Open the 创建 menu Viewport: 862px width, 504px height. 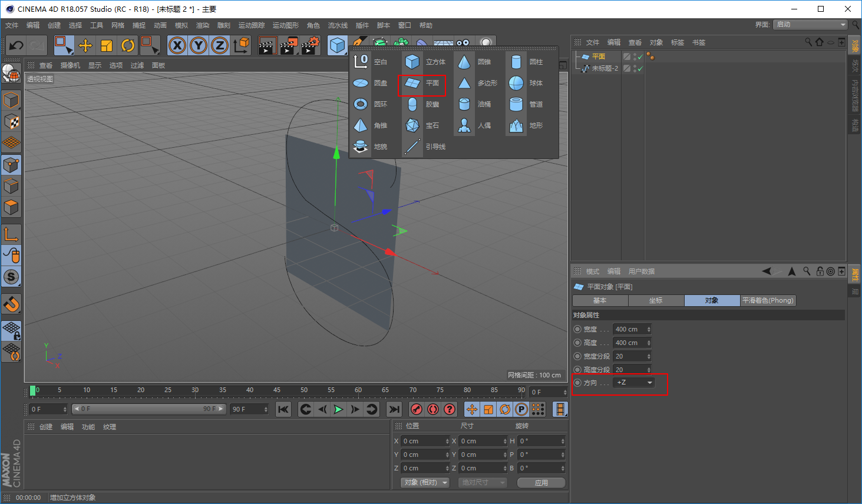54,25
